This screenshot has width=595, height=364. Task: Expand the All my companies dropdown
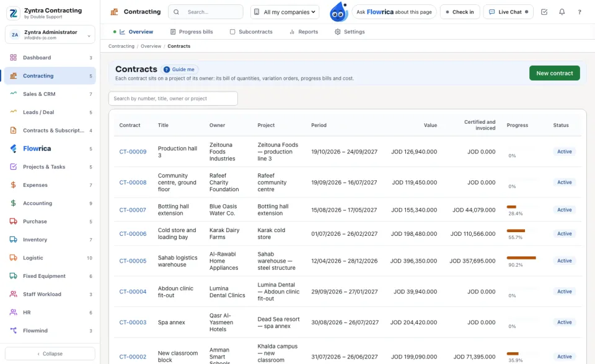coord(284,12)
